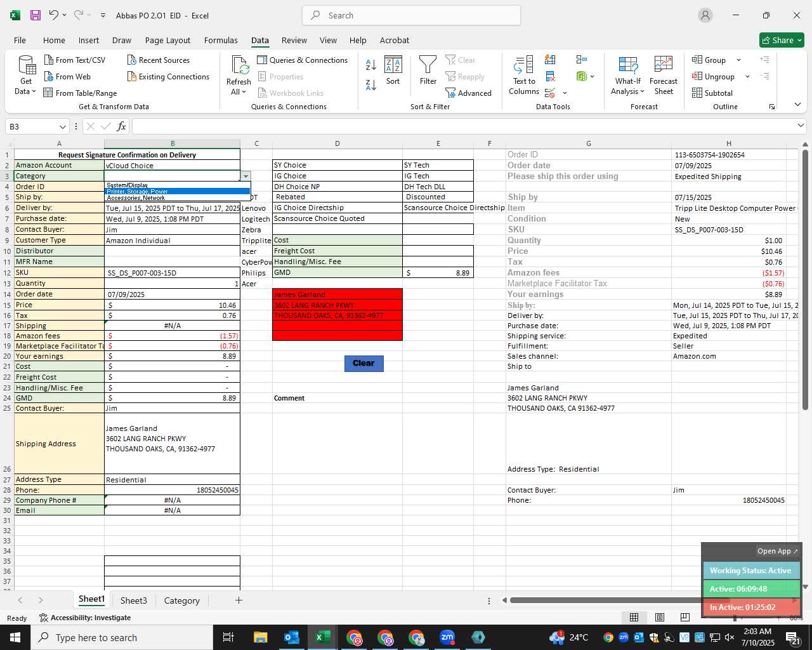This screenshot has height=650, width=812.
Task: Open the Get Data button
Action: pos(26,75)
